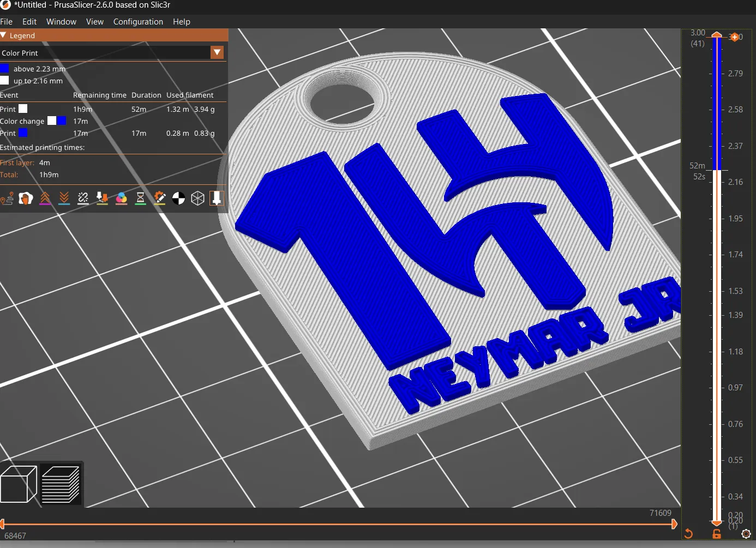This screenshot has width=756, height=548.
Task: Click the wireframe cube Shells icon
Action: coord(197,198)
